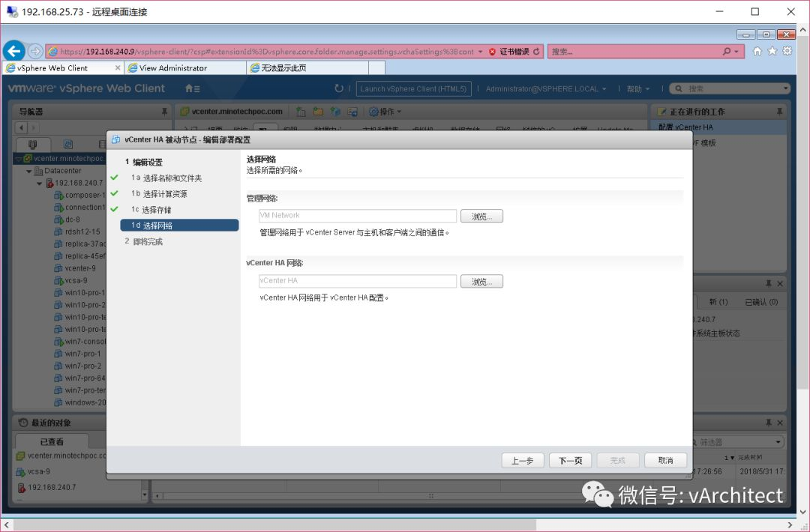Open vSphere home menu icon
The image size is (810, 532).
click(192, 88)
